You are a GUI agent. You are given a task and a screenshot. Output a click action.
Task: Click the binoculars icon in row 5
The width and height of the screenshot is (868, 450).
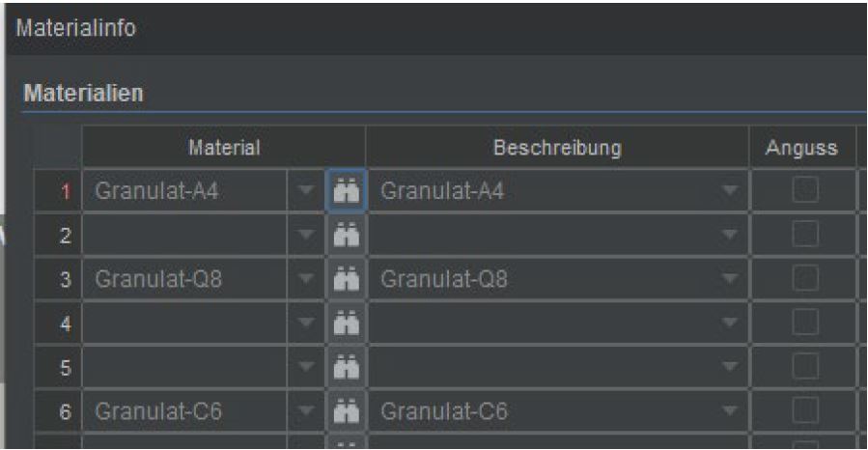[x=346, y=367]
